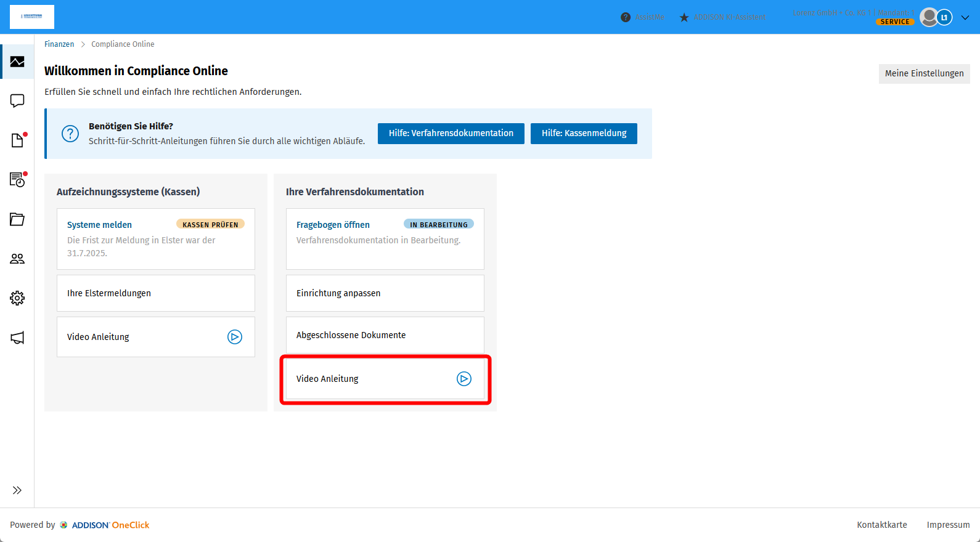Click the user avatar in header
The width and height of the screenshot is (980, 542).
[929, 17]
